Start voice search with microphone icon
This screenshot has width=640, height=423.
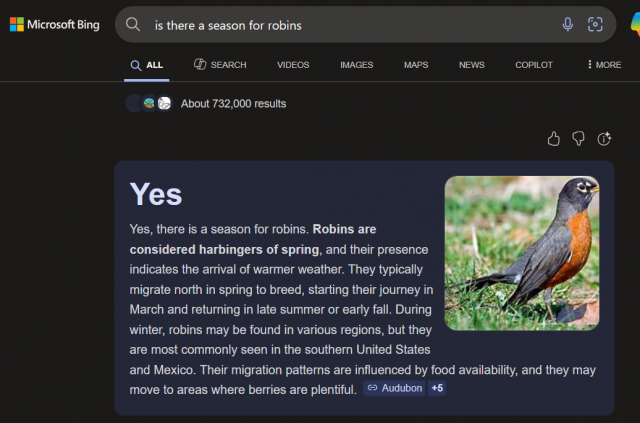point(568,24)
